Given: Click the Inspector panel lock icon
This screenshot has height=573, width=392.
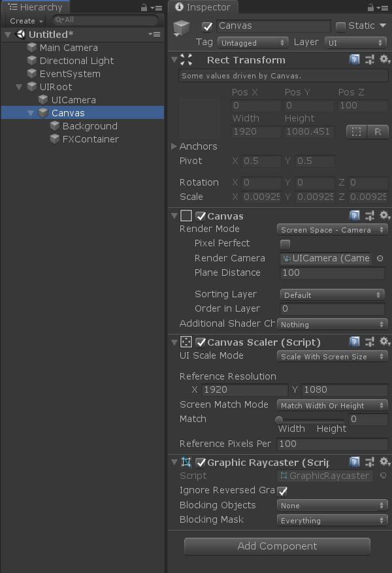Looking at the screenshot, I should tap(370, 8).
